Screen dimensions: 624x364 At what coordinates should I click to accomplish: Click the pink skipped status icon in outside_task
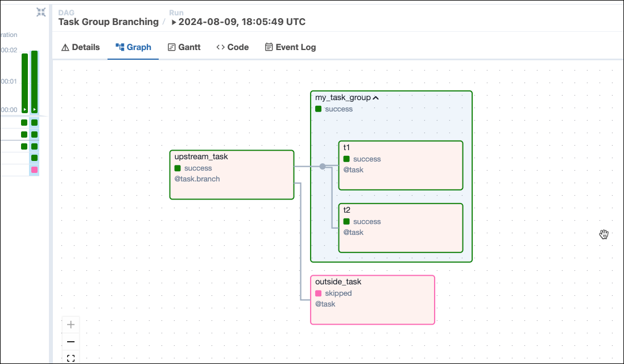click(x=318, y=293)
